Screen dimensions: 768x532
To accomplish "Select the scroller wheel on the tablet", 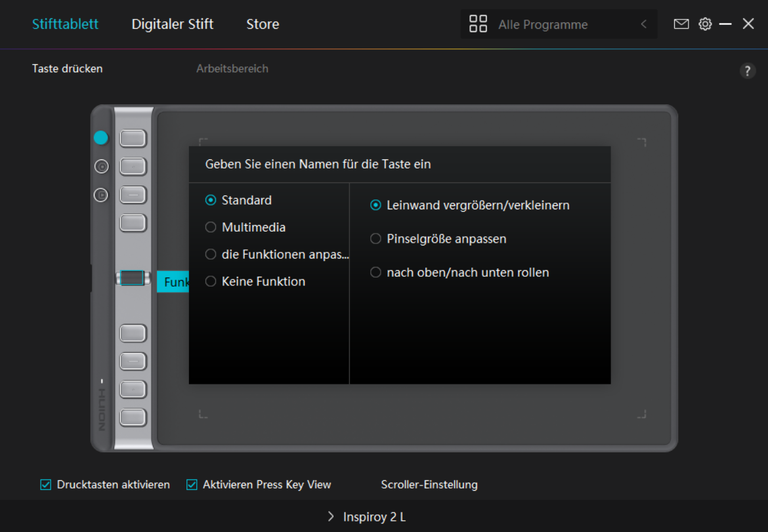I will click(133, 278).
